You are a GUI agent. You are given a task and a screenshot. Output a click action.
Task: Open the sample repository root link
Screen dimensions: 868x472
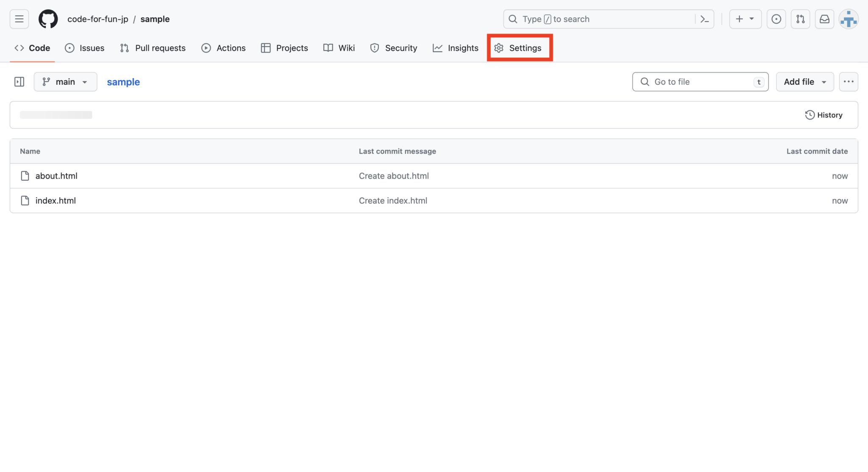click(x=123, y=82)
